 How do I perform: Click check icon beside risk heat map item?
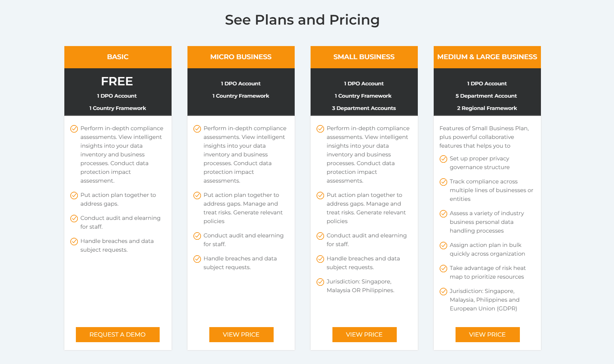(x=443, y=268)
